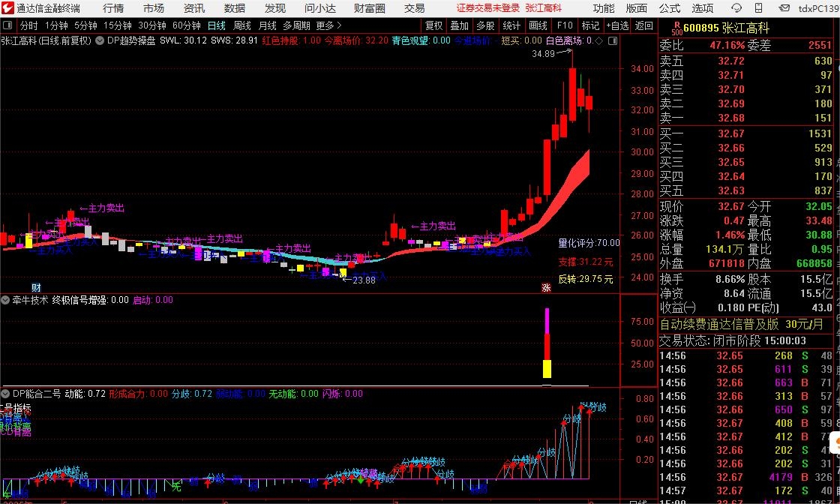Click 卖五 price 32.72
Viewport: 840px width, 504px height.
pos(730,61)
